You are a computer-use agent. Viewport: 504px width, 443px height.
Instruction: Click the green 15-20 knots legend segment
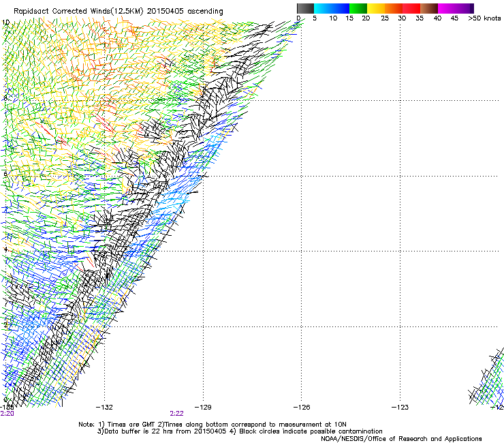(358, 8)
